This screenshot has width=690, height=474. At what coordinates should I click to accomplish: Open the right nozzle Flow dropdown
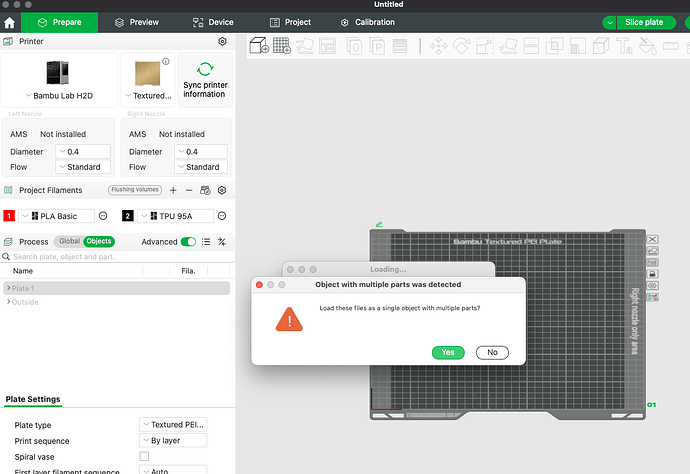(201, 167)
